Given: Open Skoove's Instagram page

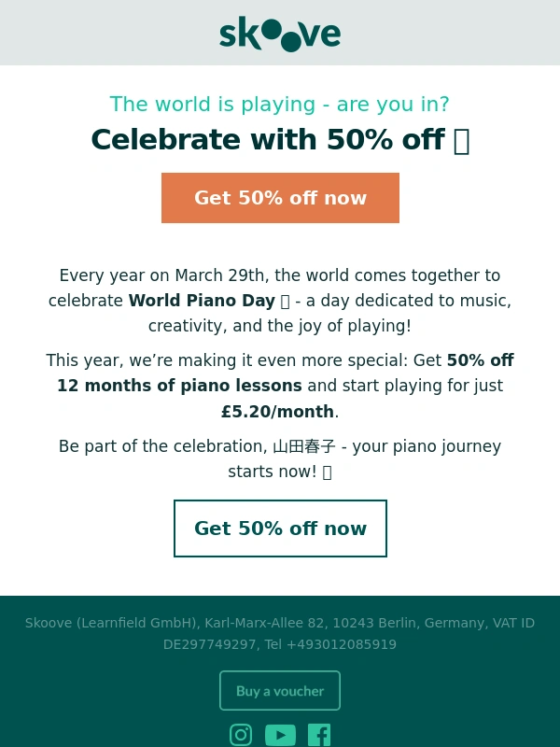Looking at the screenshot, I should pos(241,735).
